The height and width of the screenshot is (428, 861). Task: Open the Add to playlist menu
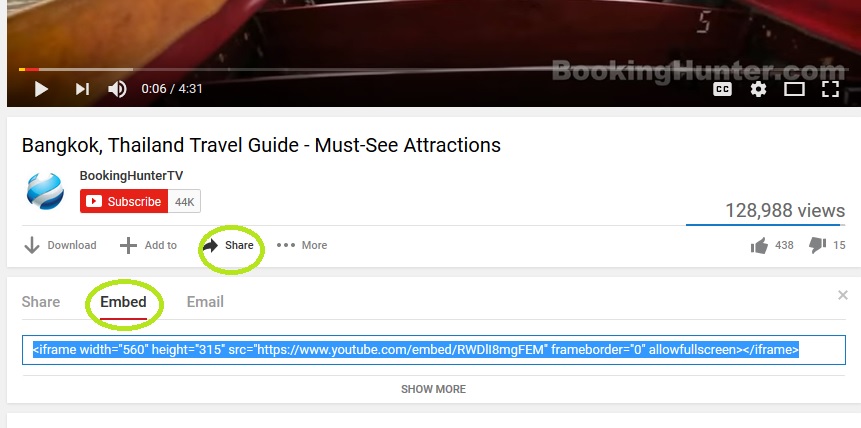(x=148, y=245)
